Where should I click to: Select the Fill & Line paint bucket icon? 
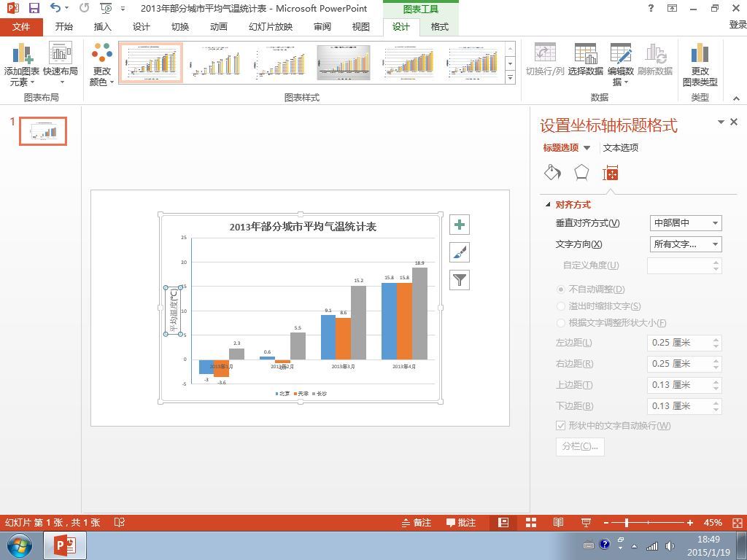click(x=552, y=173)
